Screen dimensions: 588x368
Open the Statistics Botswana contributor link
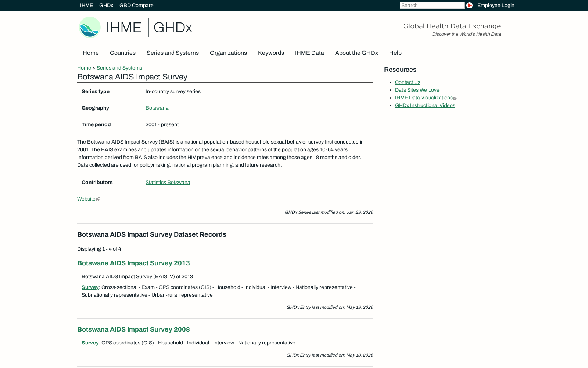pos(168,182)
